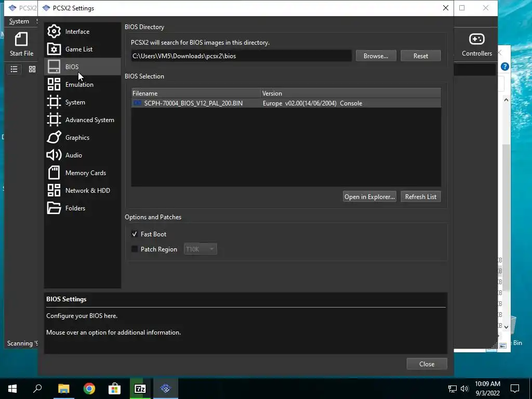Open the Network & HDD icon
The image size is (532, 399).
click(x=54, y=190)
